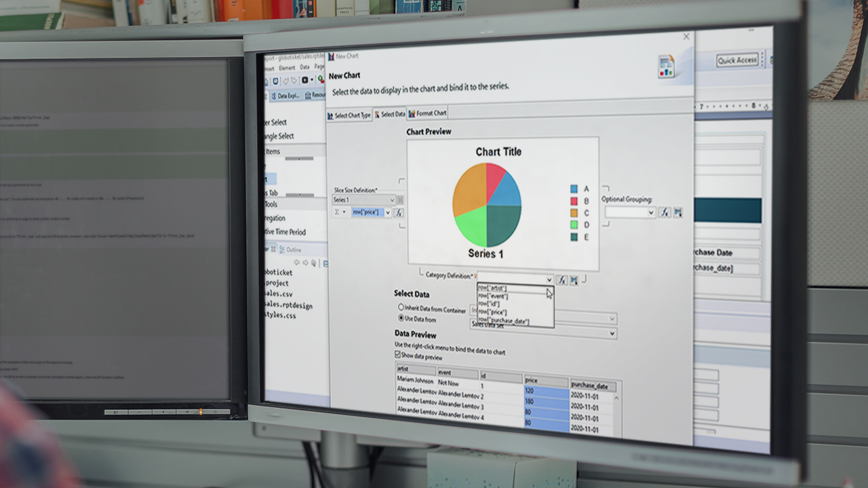Click delete series icon beside Series 1
Image resolution: width=868 pixels, height=488 pixels.
pos(400,200)
